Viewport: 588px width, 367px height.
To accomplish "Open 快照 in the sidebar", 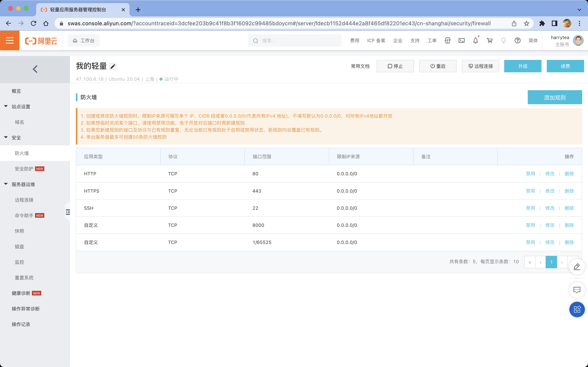I will coord(19,231).
